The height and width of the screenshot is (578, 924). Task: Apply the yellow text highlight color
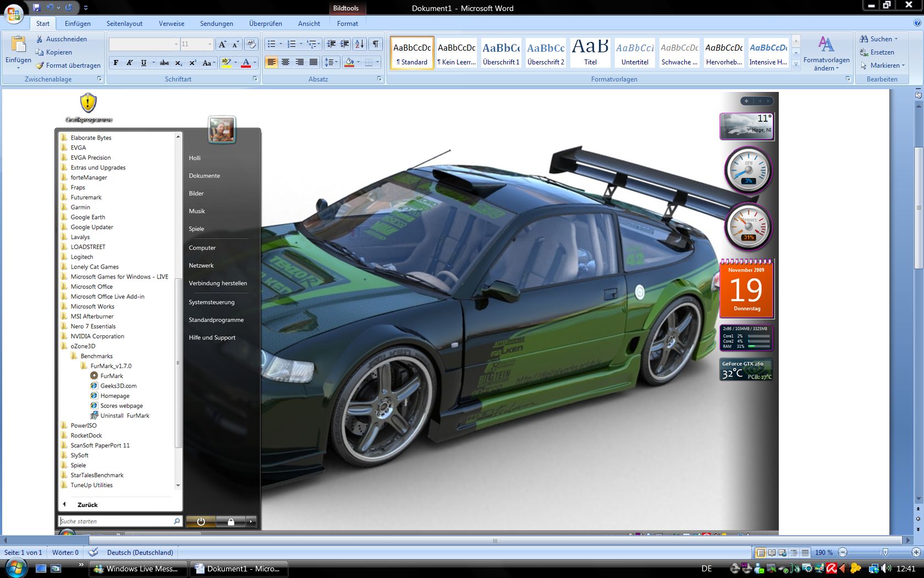pyautogui.click(x=226, y=63)
